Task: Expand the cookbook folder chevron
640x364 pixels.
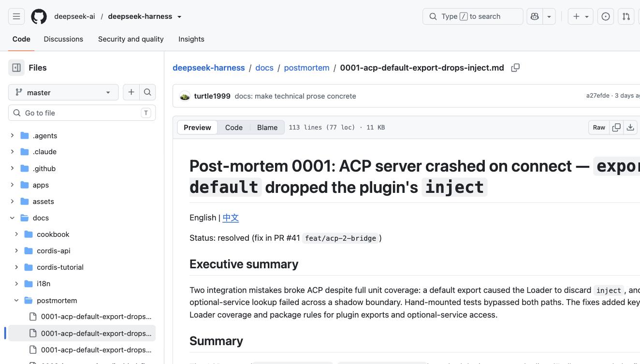Action: click(16, 234)
